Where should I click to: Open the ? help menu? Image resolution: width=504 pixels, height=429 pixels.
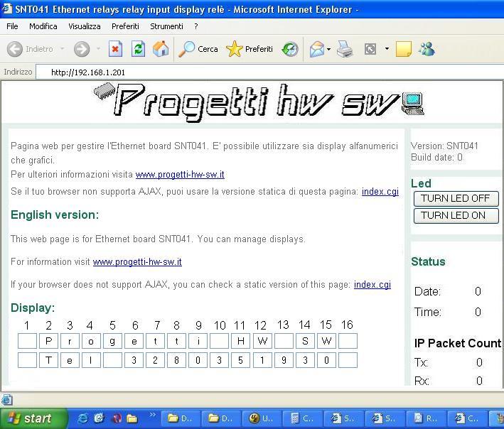click(x=196, y=26)
